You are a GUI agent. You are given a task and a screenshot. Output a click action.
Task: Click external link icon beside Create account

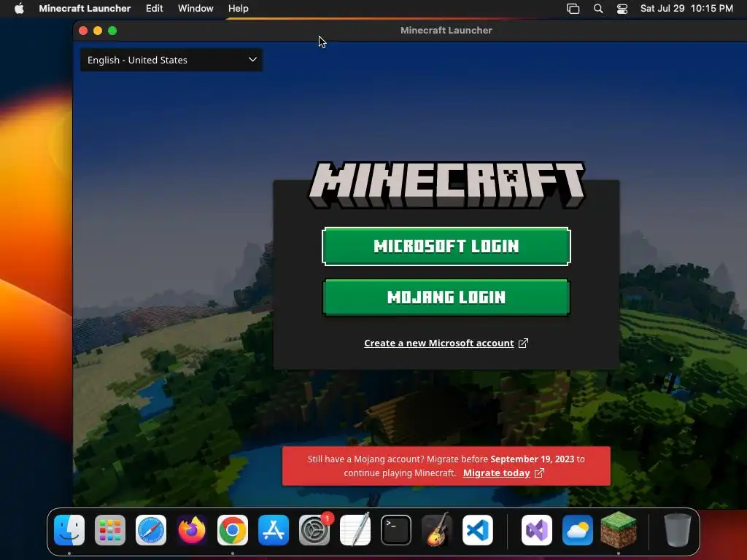click(x=523, y=343)
